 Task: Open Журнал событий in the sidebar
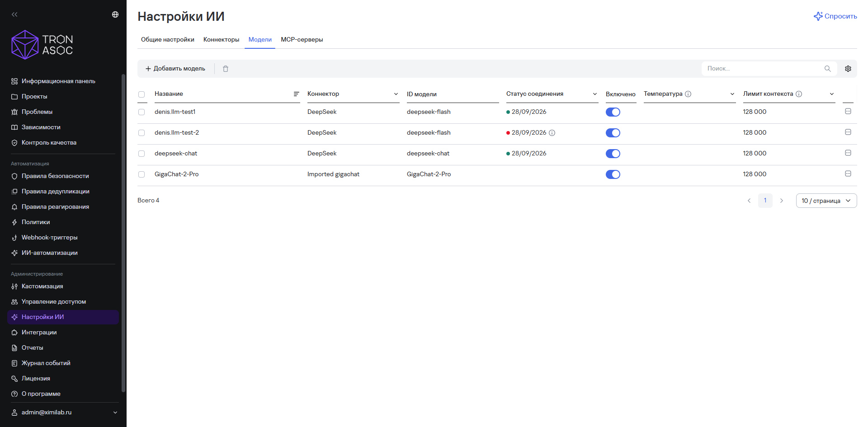coord(63,363)
